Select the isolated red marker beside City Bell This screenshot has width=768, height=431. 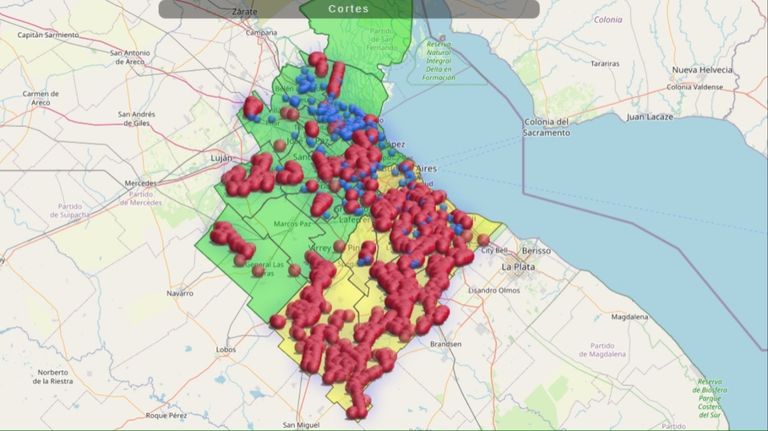point(483,240)
